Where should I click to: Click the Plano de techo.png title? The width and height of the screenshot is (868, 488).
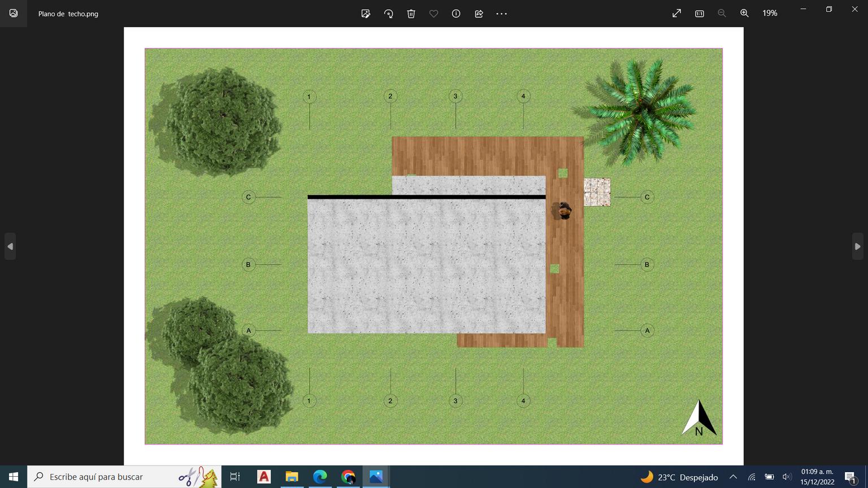pos(68,14)
